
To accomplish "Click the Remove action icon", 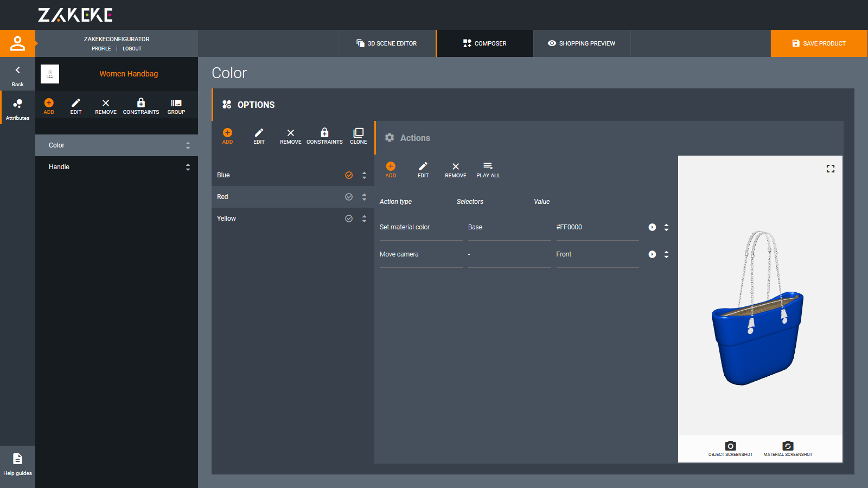I will (456, 166).
